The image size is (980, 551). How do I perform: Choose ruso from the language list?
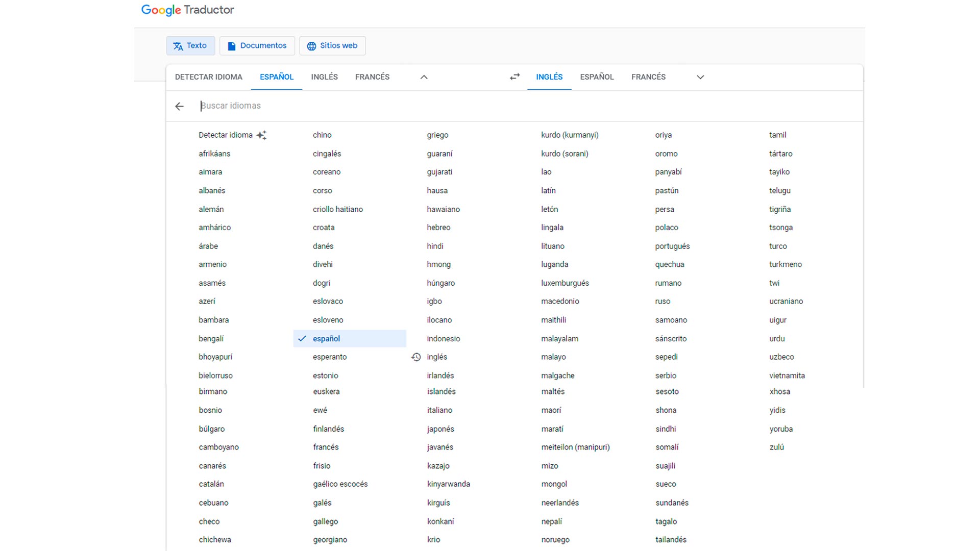[663, 302]
